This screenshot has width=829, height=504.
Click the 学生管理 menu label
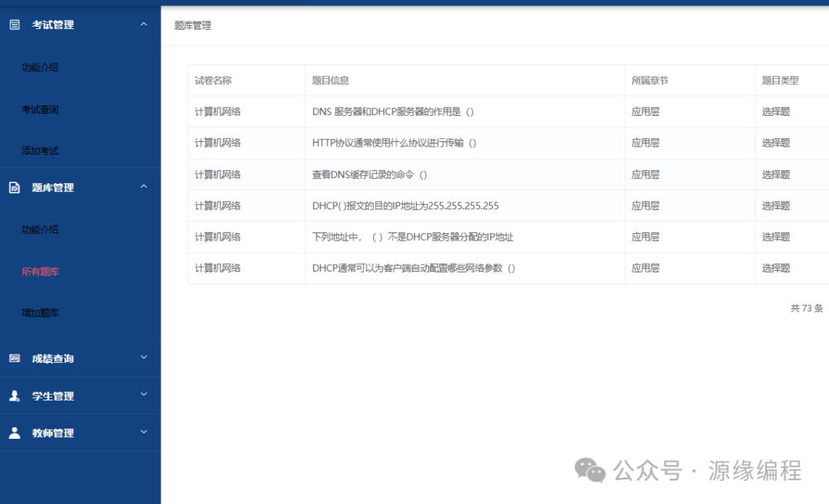53,397
